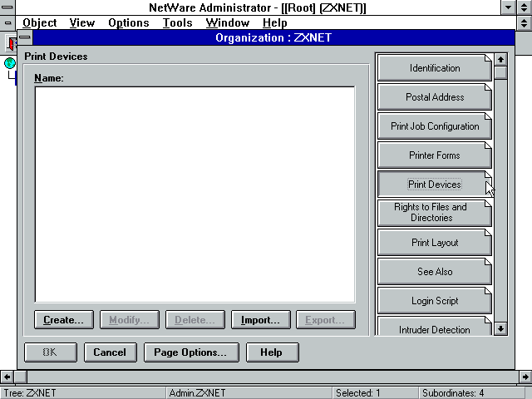This screenshot has width=532, height=399.
Task: Click 'Subordinates: 4' status entry
Action: point(453,393)
